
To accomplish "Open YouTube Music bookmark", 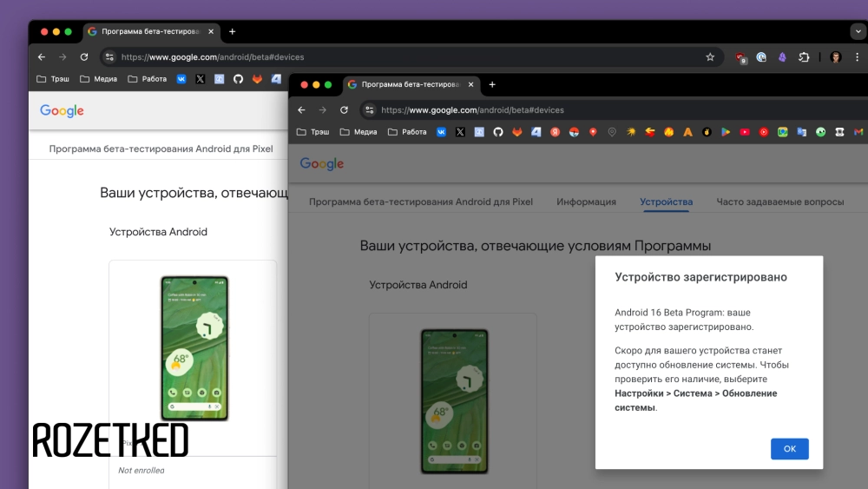I will tap(763, 132).
